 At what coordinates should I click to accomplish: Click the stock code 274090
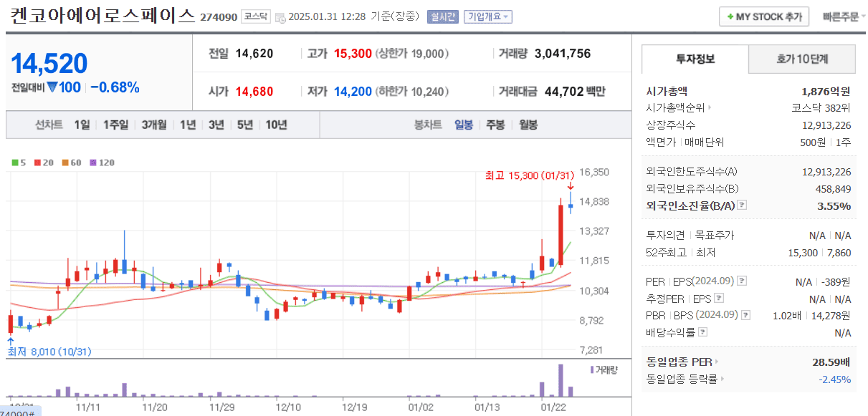(219, 17)
